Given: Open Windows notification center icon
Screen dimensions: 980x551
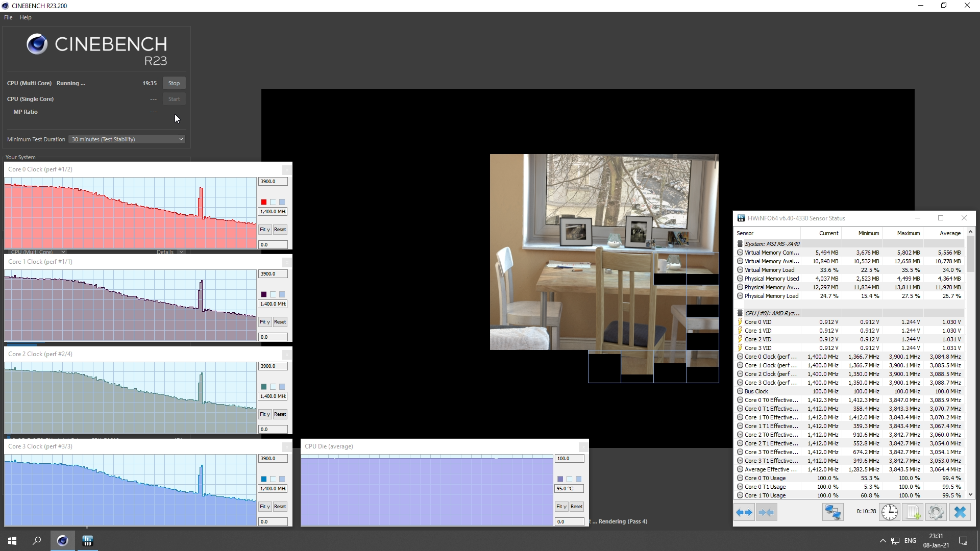Looking at the screenshot, I should click(x=963, y=541).
